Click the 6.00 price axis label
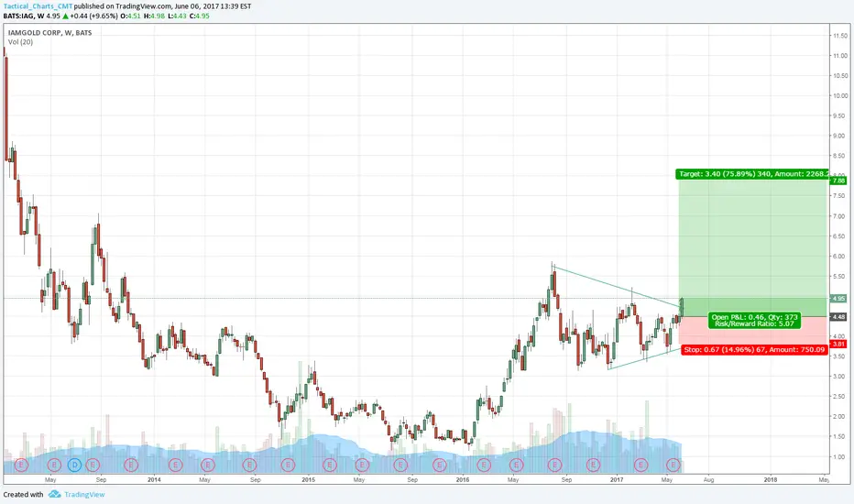The width and height of the screenshot is (854, 504). pyautogui.click(x=839, y=257)
